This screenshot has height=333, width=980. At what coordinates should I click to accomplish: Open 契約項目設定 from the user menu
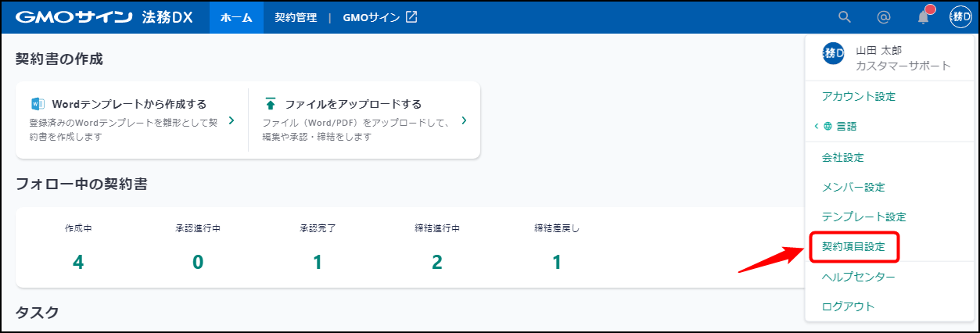coord(853,246)
